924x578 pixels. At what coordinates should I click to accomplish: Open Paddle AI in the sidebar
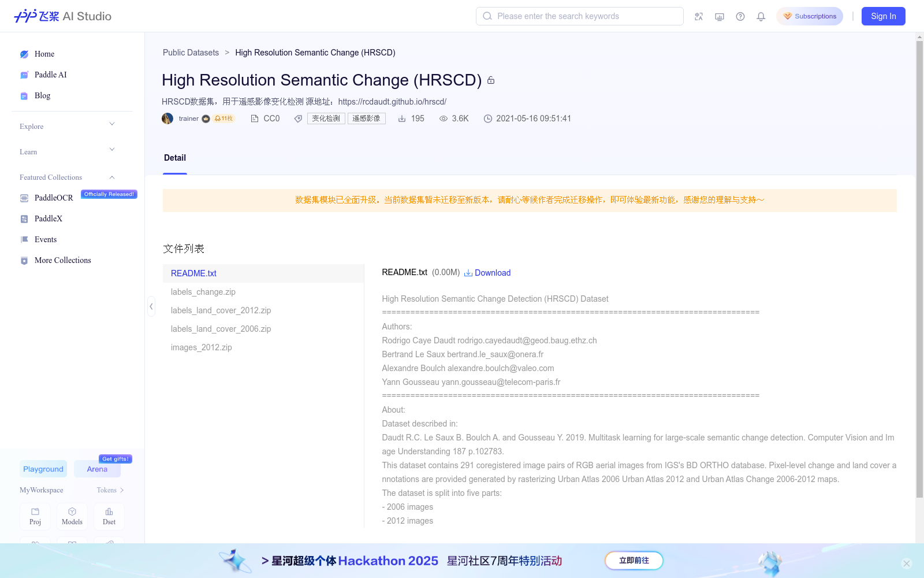pyautogui.click(x=51, y=75)
